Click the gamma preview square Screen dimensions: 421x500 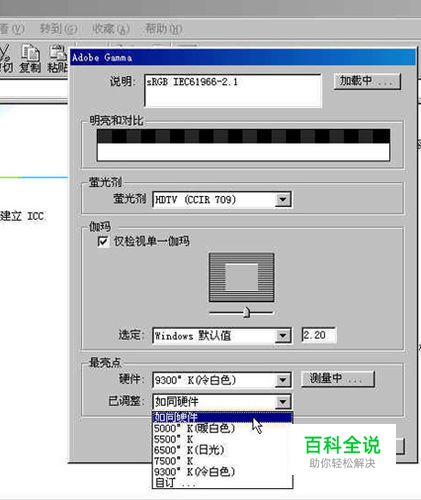pos(242,277)
